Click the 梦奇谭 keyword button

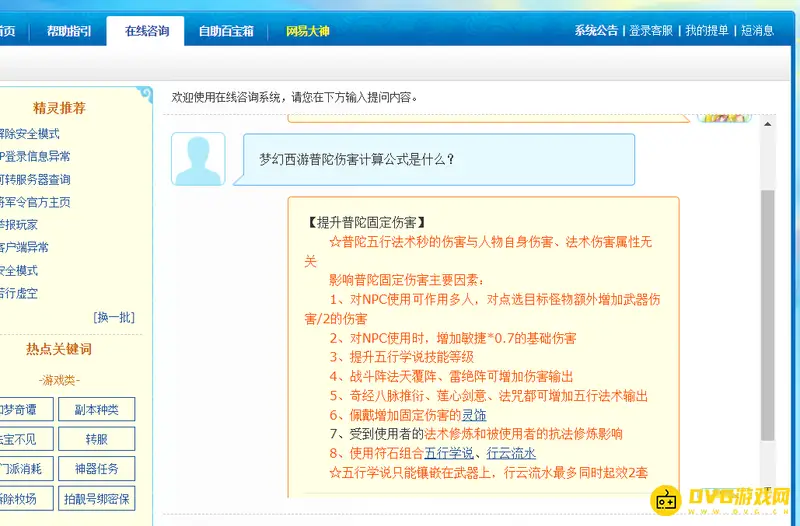pyautogui.click(x=27, y=409)
